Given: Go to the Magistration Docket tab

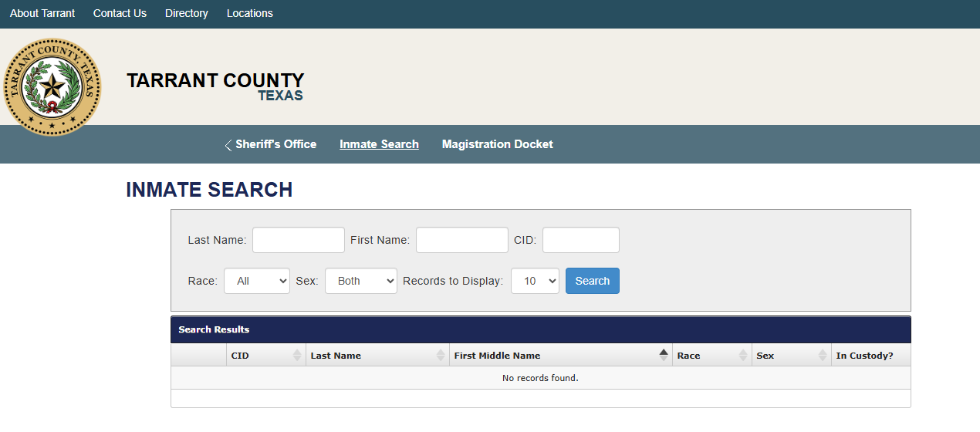Looking at the screenshot, I should pos(498,144).
